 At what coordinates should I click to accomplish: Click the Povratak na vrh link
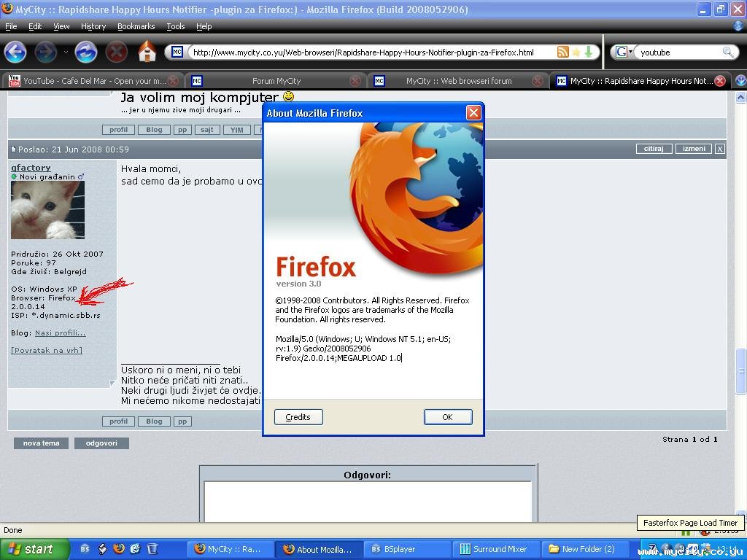[47, 351]
